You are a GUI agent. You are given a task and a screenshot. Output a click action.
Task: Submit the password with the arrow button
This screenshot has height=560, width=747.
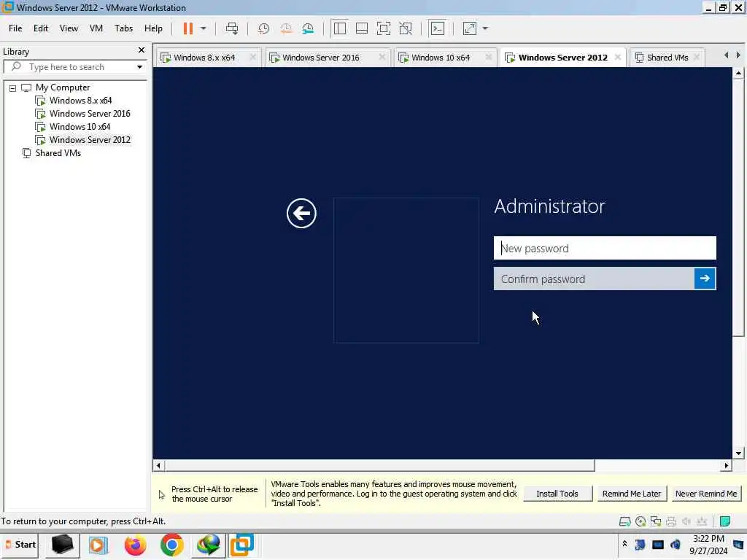click(x=705, y=279)
